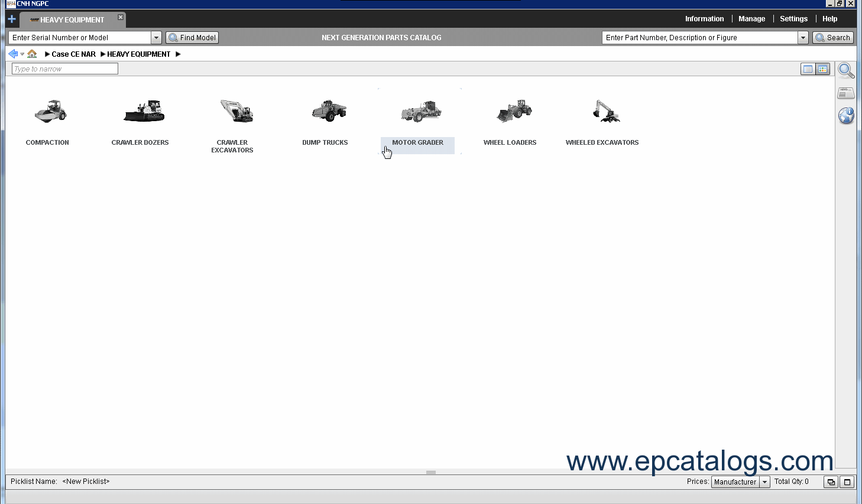This screenshot has height=504, width=862.
Task: Switch to thumbnail grid view
Action: click(x=822, y=69)
